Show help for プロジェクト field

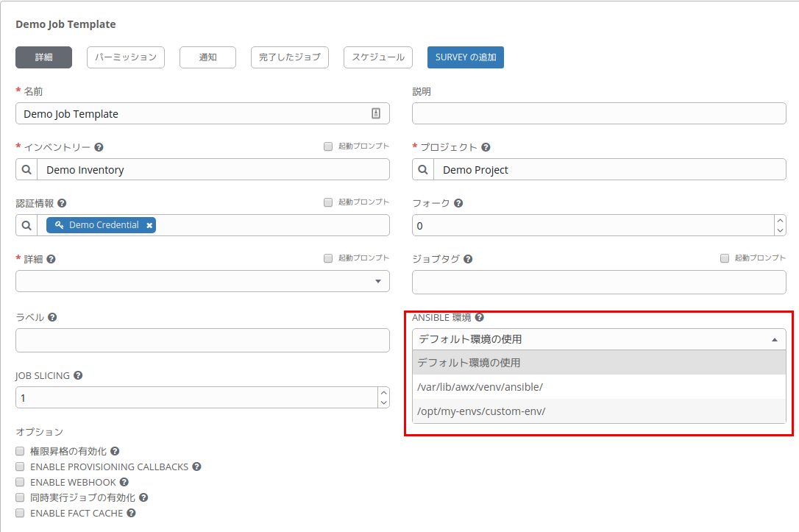coord(486,147)
